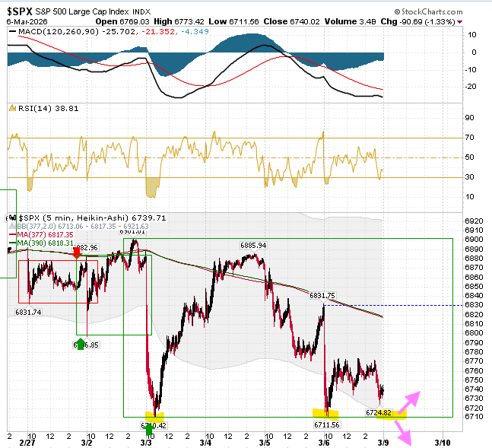Click the red down arrow near 3/2
The width and height of the screenshot is (492, 448).
click(77, 253)
